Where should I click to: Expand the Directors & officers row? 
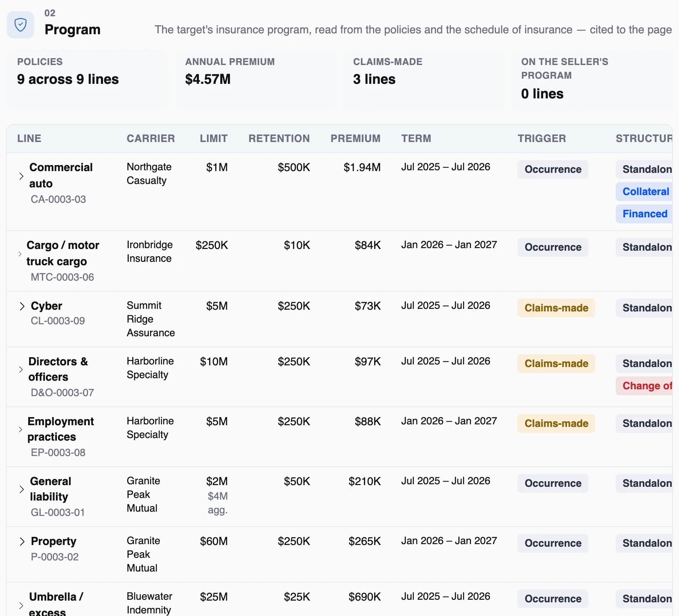[21, 369]
